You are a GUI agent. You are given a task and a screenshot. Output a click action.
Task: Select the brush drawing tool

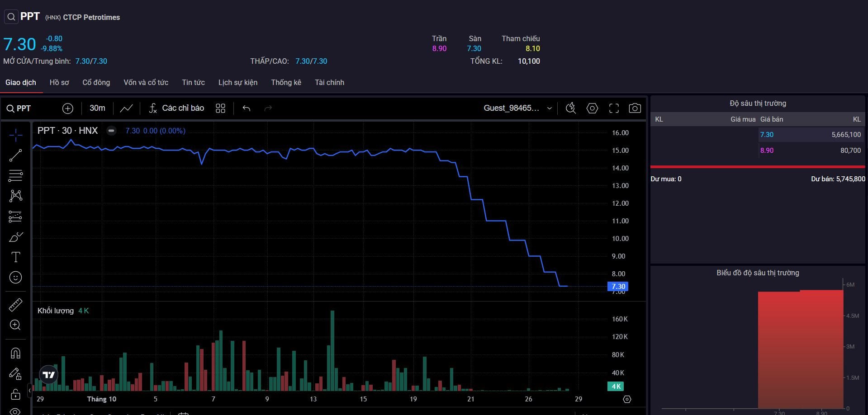(x=15, y=237)
